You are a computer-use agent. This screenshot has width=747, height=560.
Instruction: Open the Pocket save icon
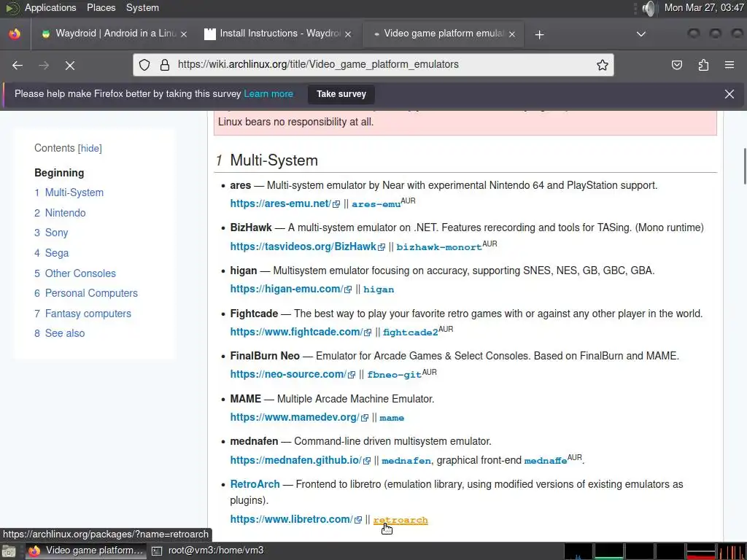[676, 65]
